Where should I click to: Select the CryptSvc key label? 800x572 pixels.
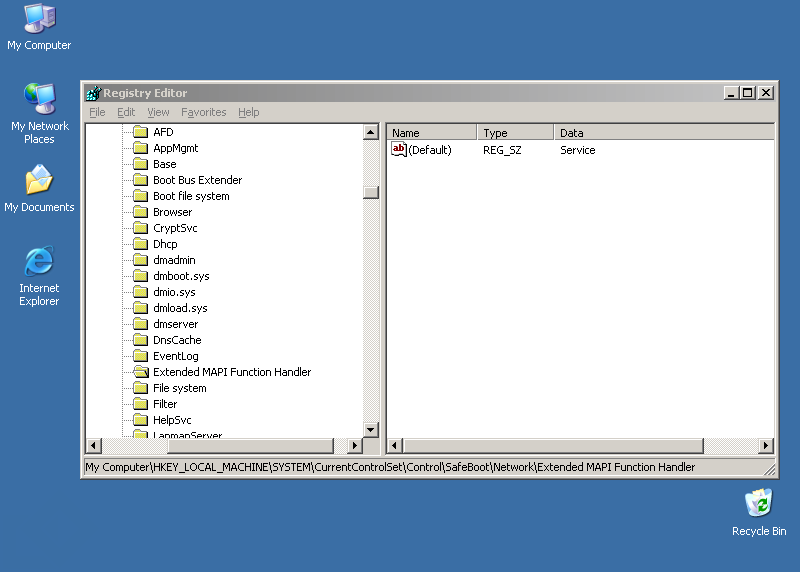tap(175, 228)
